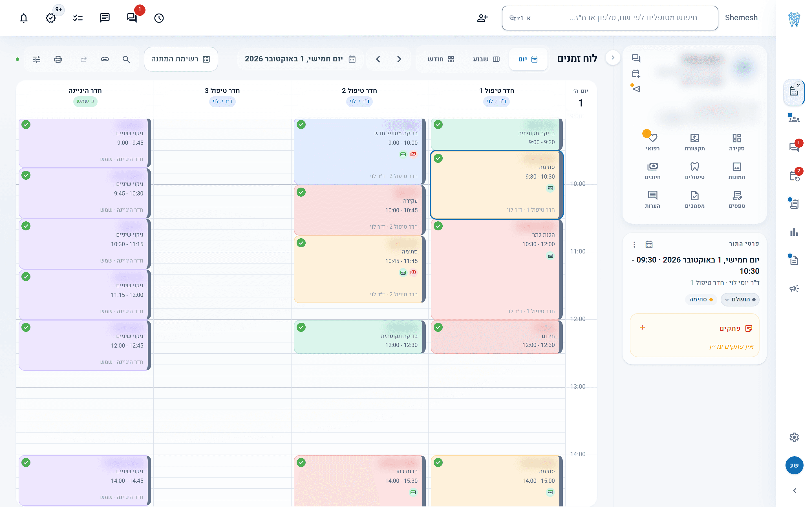The height and width of the screenshot is (507, 812).
Task: Open calendar filter settings sliders icon
Action: [x=37, y=59]
